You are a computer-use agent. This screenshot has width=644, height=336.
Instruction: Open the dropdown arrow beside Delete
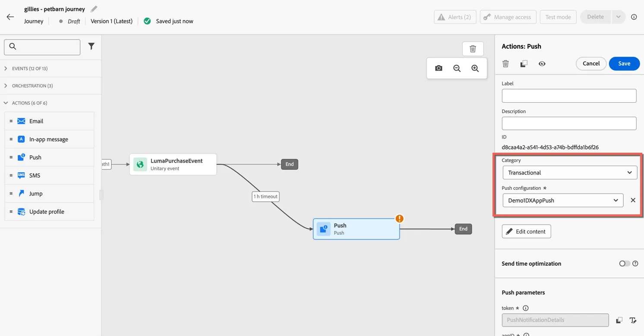pos(618,17)
